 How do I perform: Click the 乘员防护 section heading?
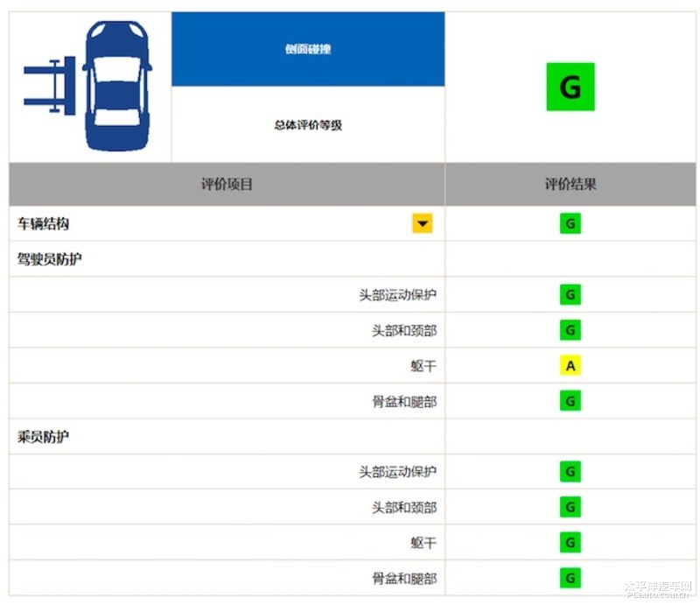pyautogui.click(x=43, y=437)
